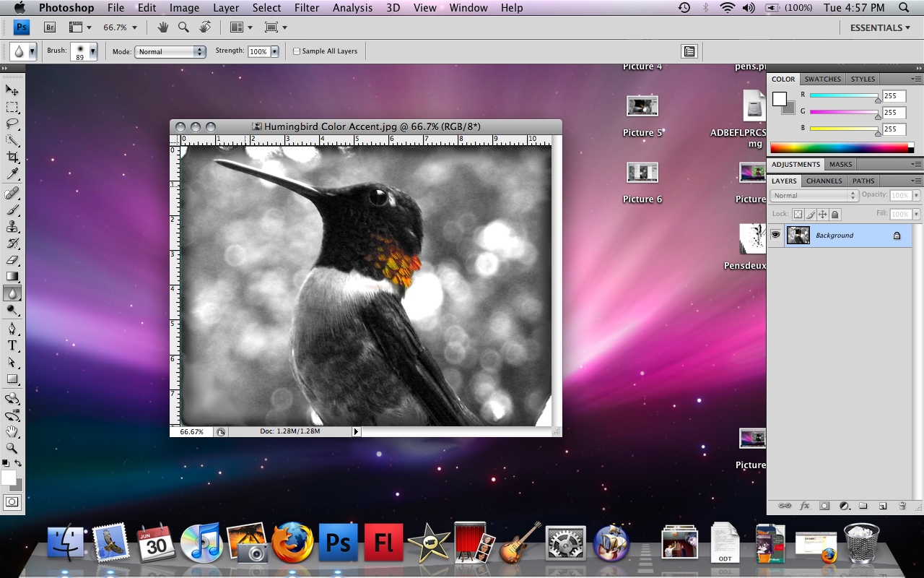Select the Clone Stamp tool
The image size is (924, 578).
12,227
